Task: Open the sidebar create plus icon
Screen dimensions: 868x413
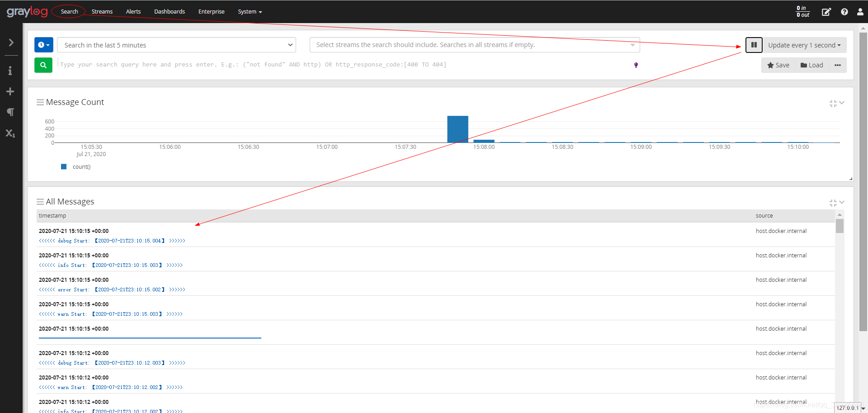Action: [10, 91]
